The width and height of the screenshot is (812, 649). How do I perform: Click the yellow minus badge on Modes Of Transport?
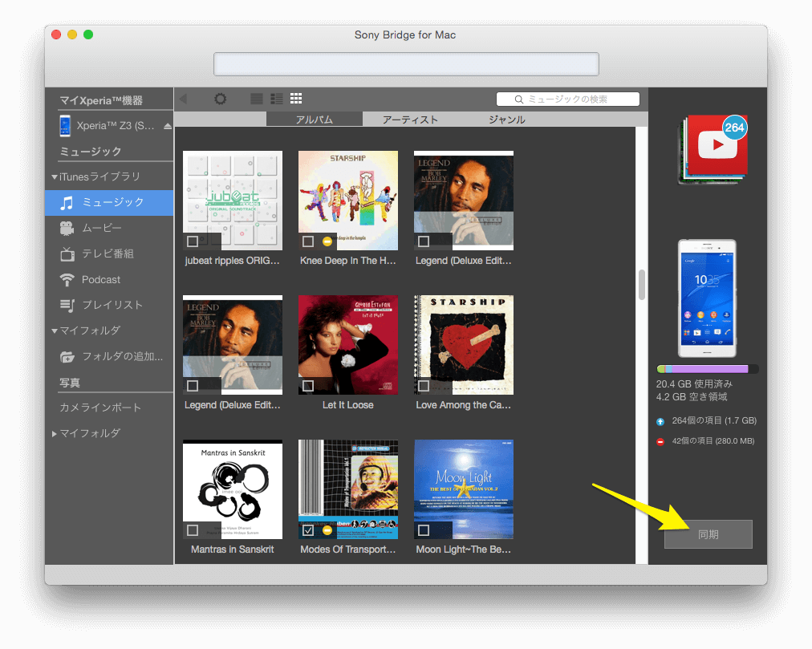tap(327, 530)
